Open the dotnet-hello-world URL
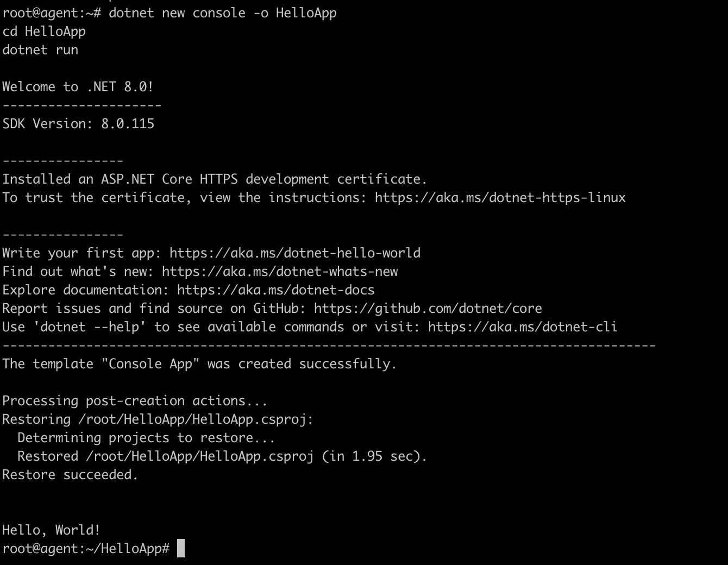Viewport: 728px width, 565px height. pos(294,253)
